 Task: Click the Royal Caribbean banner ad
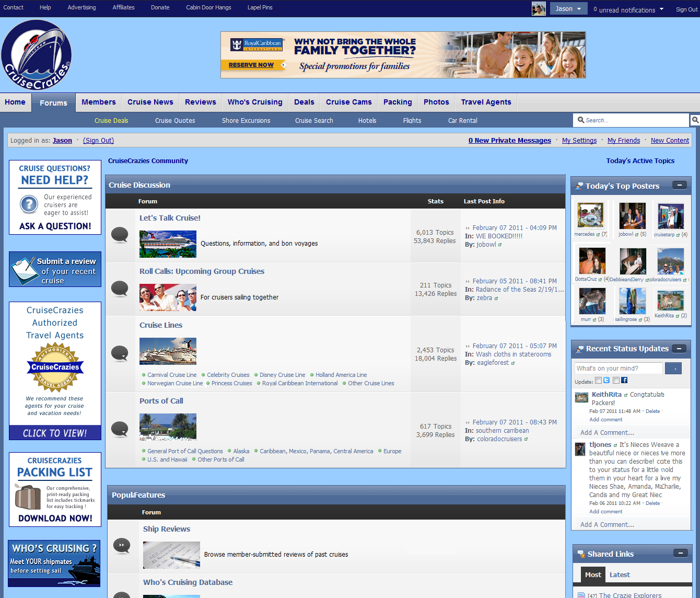(403, 55)
